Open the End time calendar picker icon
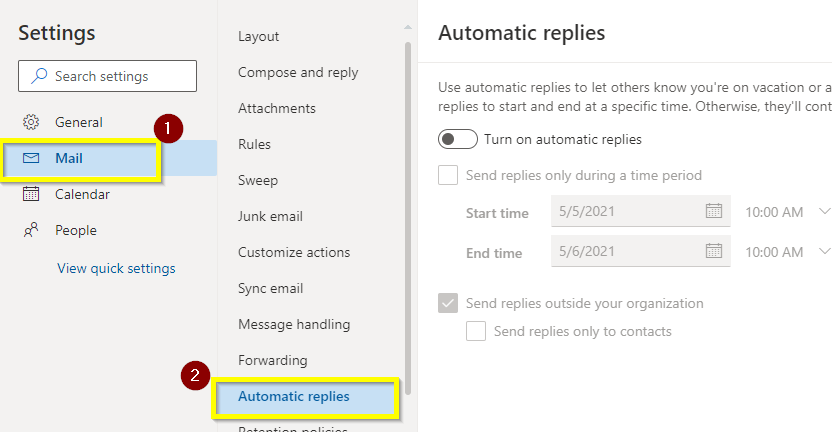Screen dimensions: 832x432 click(x=714, y=251)
